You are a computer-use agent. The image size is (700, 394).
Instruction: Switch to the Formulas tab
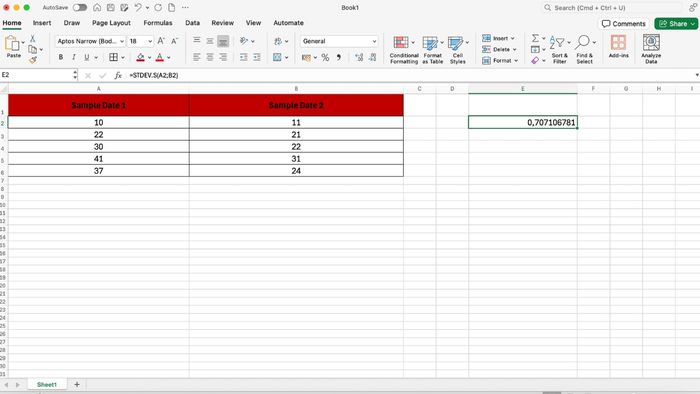click(x=158, y=23)
